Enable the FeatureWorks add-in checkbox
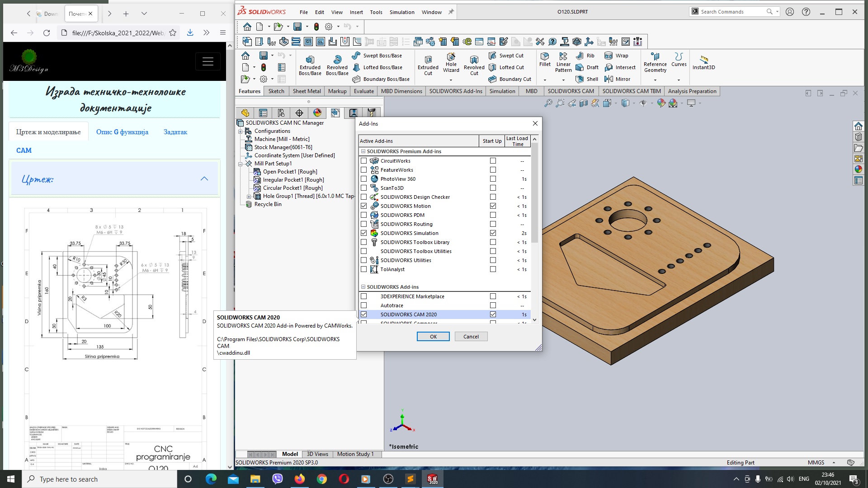This screenshot has width=868, height=488. [363, 170]
